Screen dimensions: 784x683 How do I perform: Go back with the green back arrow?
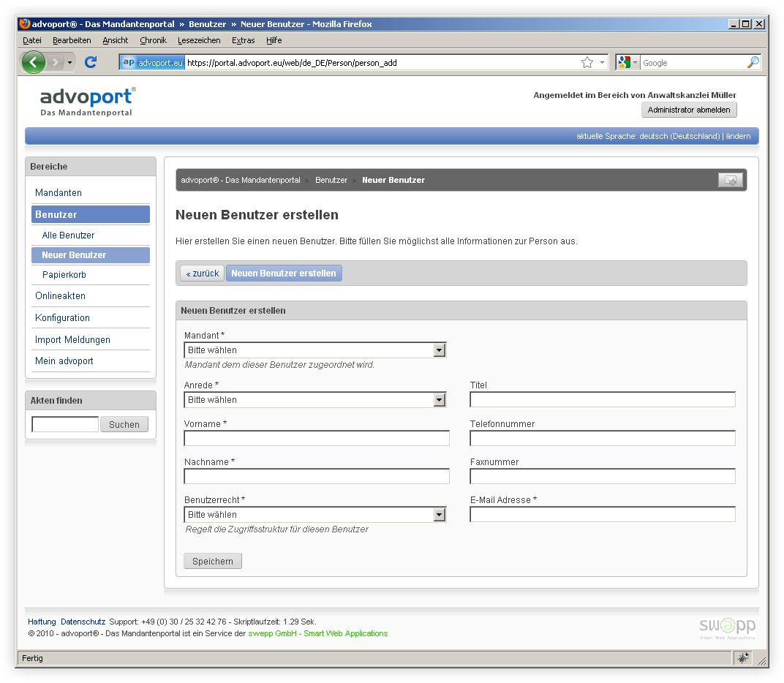(34, 62)
